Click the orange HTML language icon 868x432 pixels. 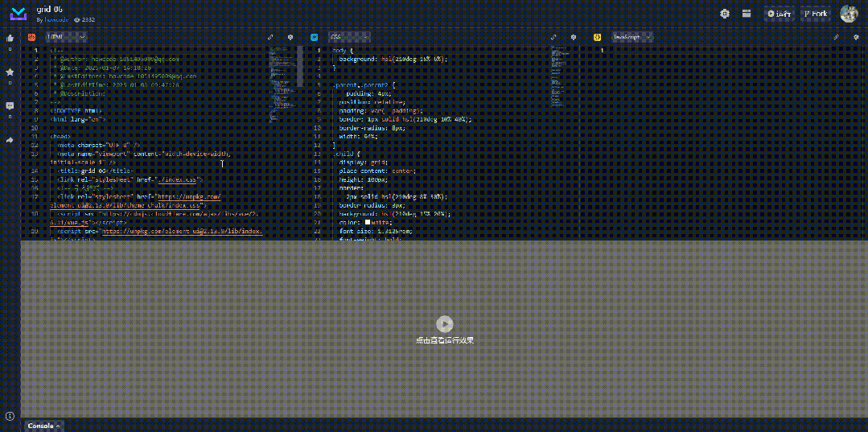[32, 37]
